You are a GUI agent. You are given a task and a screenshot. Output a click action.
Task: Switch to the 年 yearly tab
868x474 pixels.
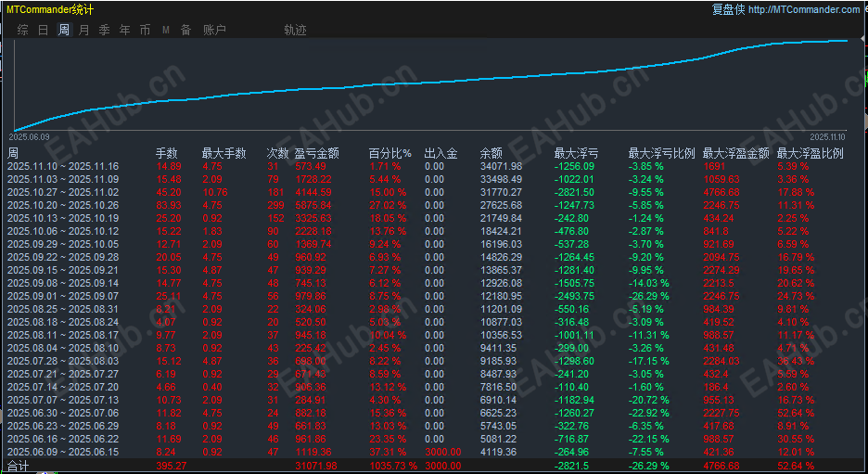coord(124,30)
